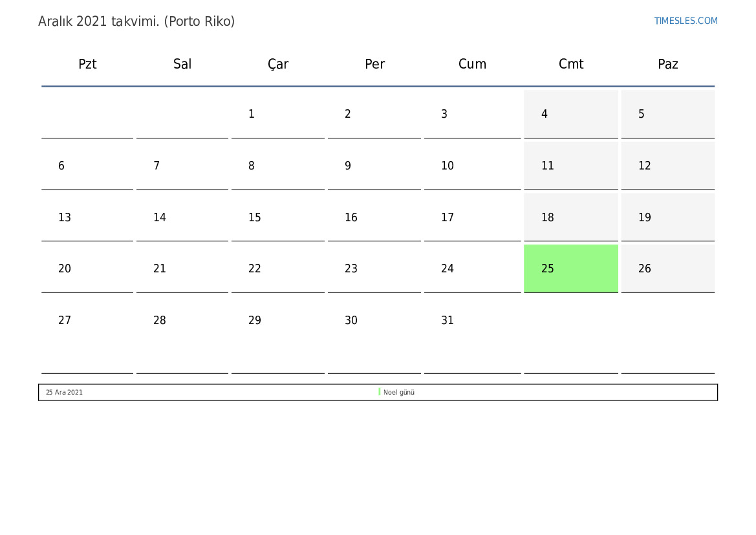Image resolution: width=756 pixels, height=535 pixels.
Task: Open the TIMESLES.COM link
Action: click(x=686, y=21)
